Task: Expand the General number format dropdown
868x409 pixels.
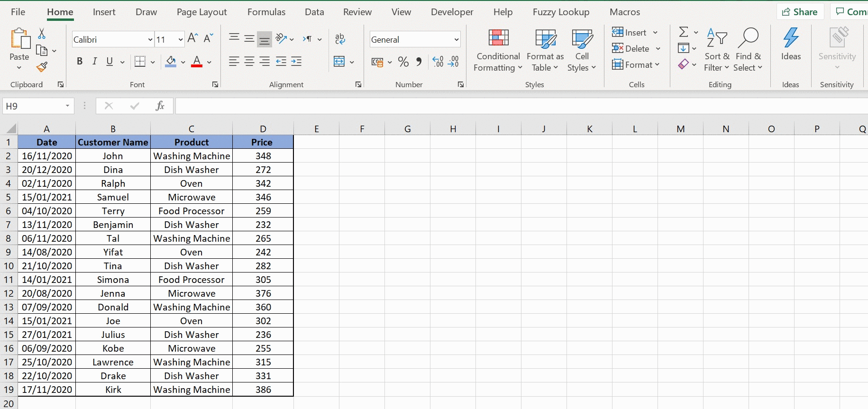Action: pos(456,40)
